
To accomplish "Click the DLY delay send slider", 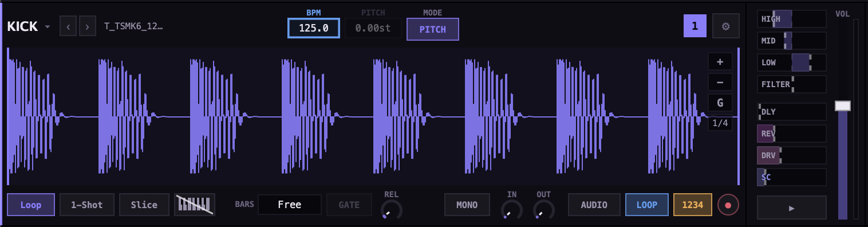I will click(792, 112).
